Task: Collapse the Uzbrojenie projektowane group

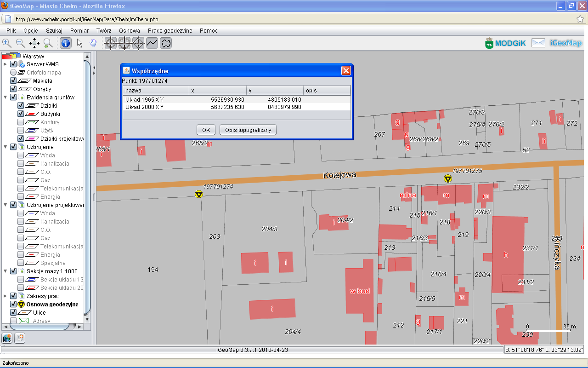Action: click(5, 205)
